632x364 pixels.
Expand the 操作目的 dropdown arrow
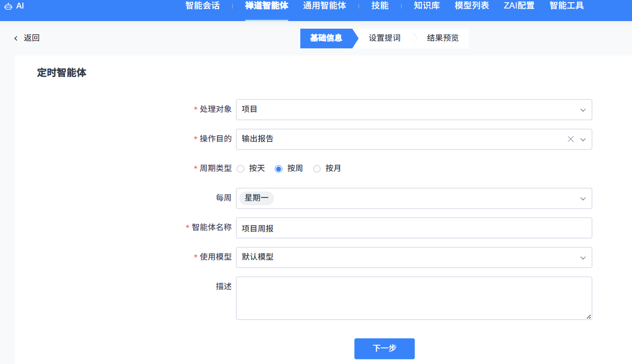pos(583,139)
